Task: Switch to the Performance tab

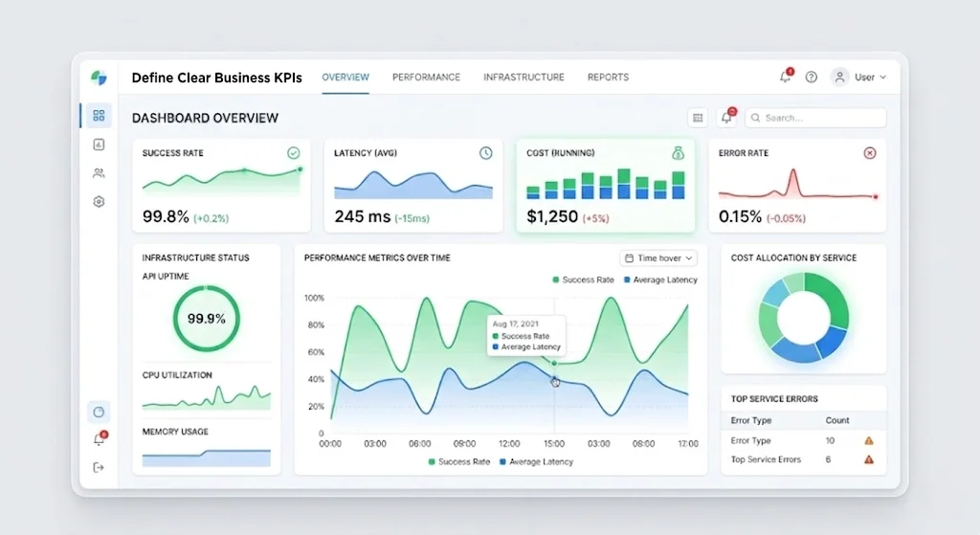Action: tap(426, 77)
